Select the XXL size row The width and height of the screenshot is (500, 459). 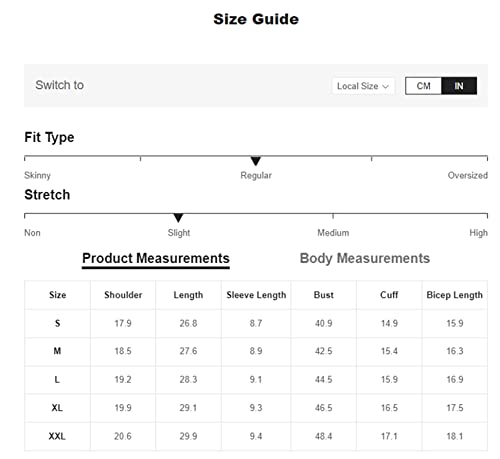(256, 436)
